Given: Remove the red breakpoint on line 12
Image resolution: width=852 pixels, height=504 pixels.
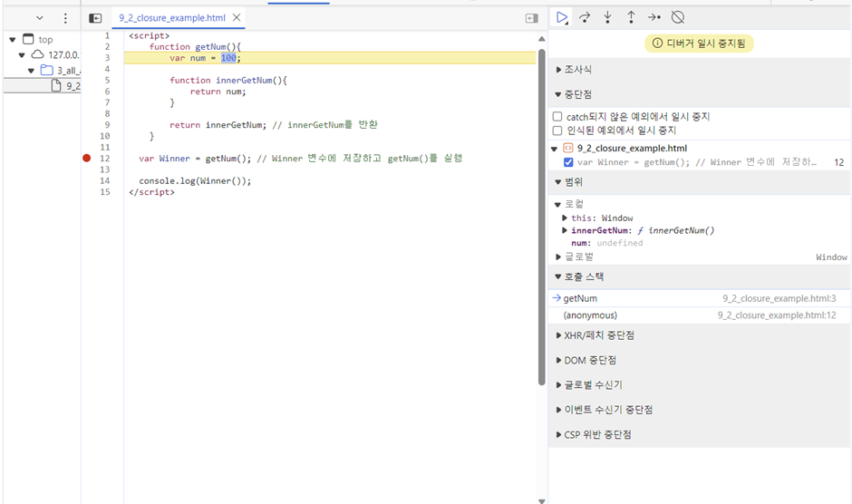Looking at the screenshot, I should 86,159.
